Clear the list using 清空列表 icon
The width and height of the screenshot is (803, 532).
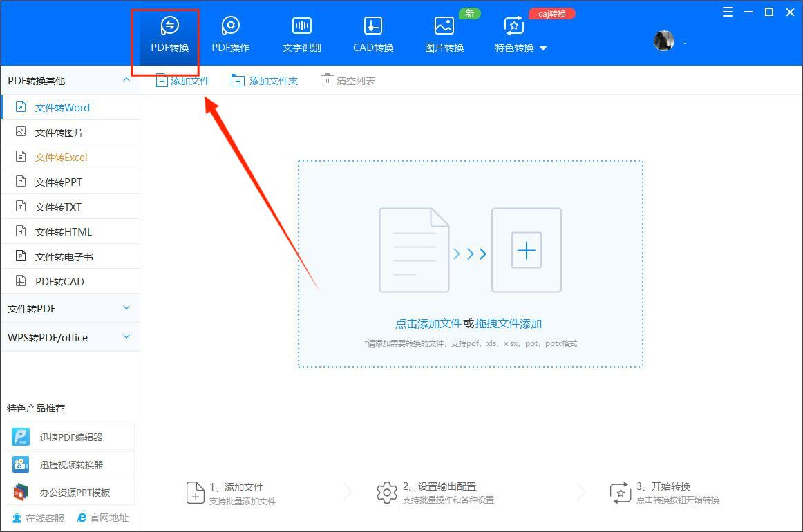(x=348, y=79)
